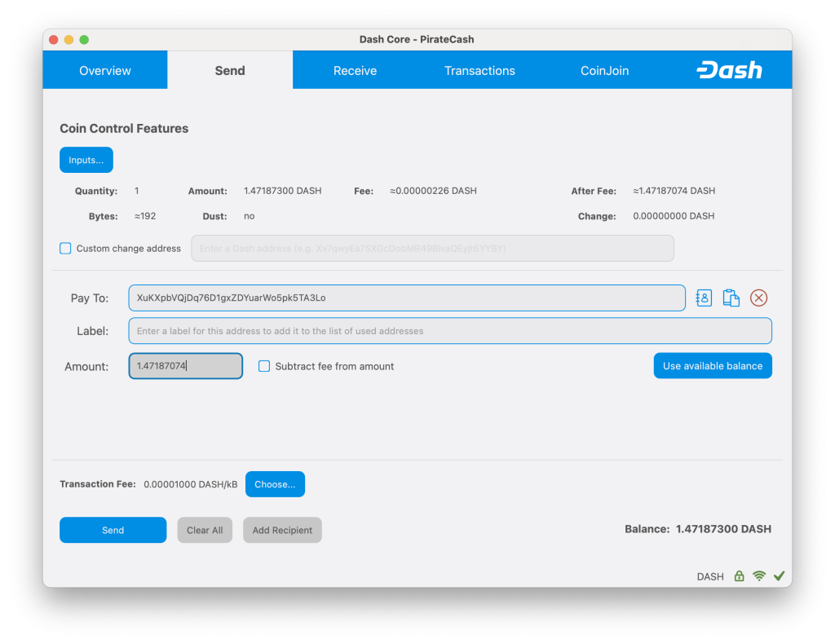Click the Change value 0.00000000 DASH
This screenshot has height=644, width=835.
click(674, 216)
